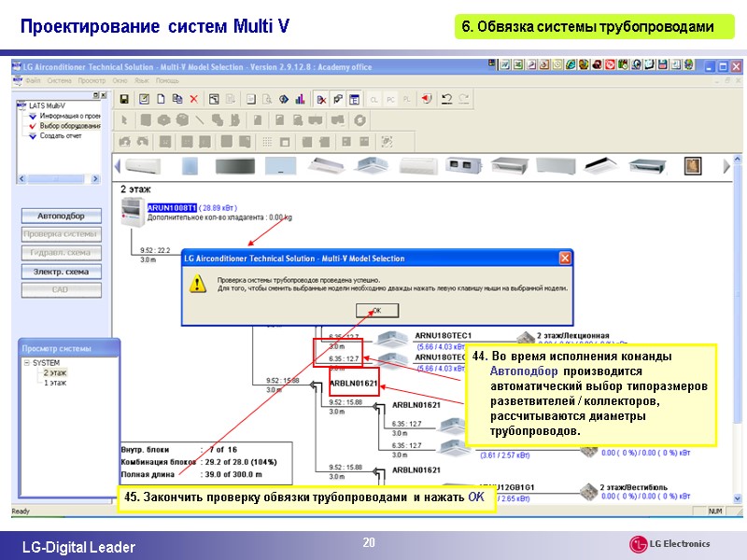Click the blue diamond arrows toolbar icon
The width and height of the screenshot is (747, 560).
click(284, 99)
